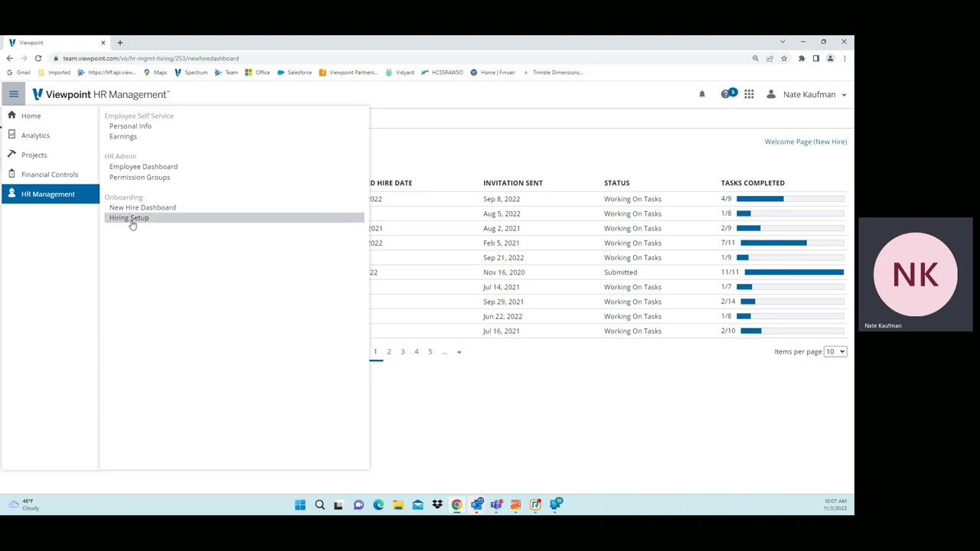Open browser extensions puzzle icon
Image resolution: width=980 pixels, height=551 pixels.
(802, 58)
